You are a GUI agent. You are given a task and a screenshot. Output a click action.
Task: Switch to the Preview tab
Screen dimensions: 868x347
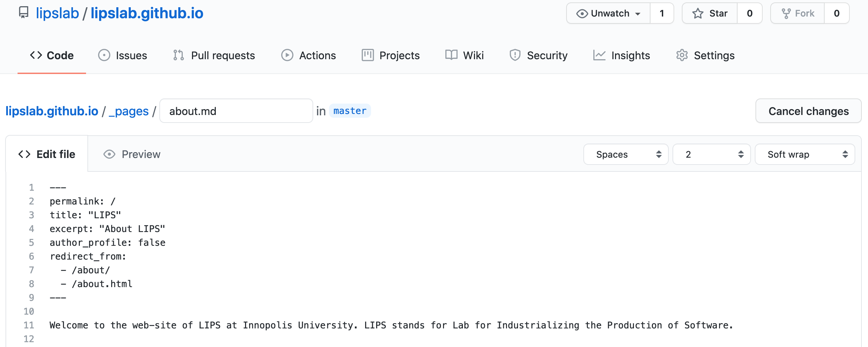pos(132,154)
